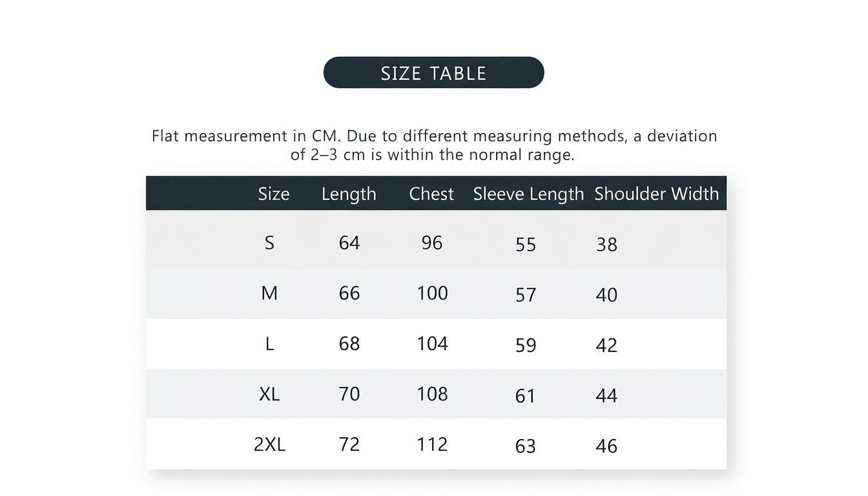The image size is (868, 496).
Task: Click the S size row label
Action: click(269, 243)
